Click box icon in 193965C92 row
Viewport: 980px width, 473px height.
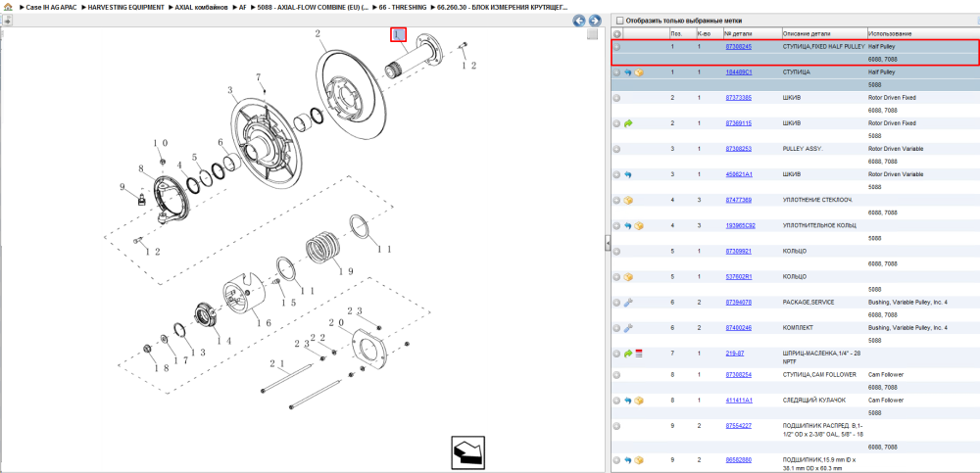pyautogui.click(x=639, y=225)
